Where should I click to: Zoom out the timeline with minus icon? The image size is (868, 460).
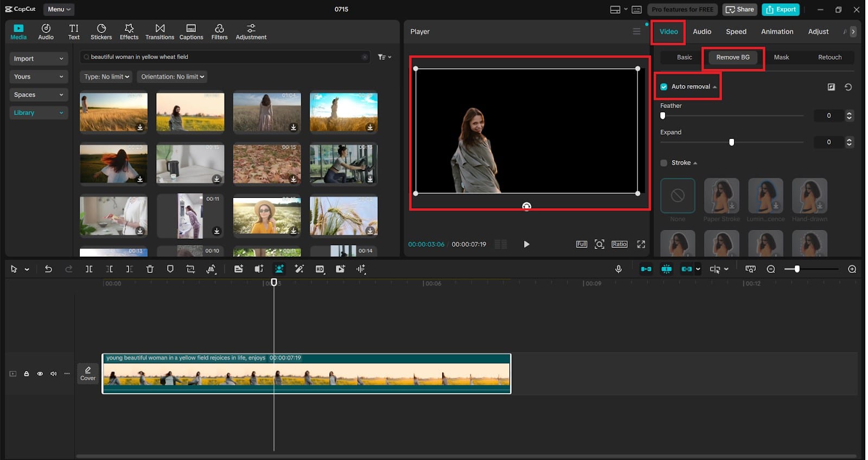(771, 269)
